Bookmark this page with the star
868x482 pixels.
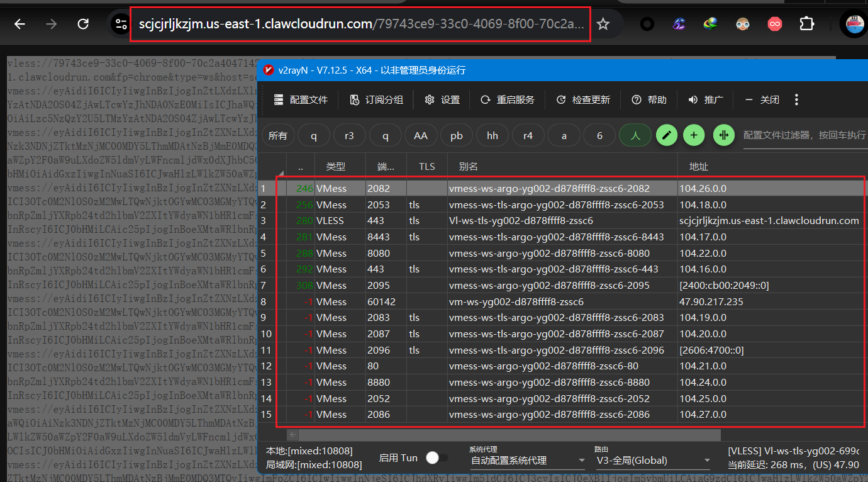(x=603, y=24)
